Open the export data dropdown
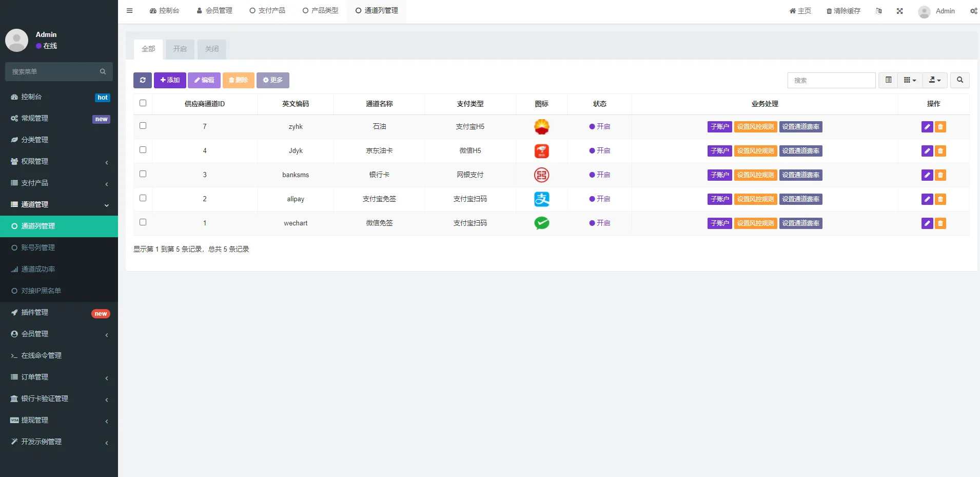Image resolution: width=980 pixels, height=477 pixels. pyautogui.click(x=935, y=80)
